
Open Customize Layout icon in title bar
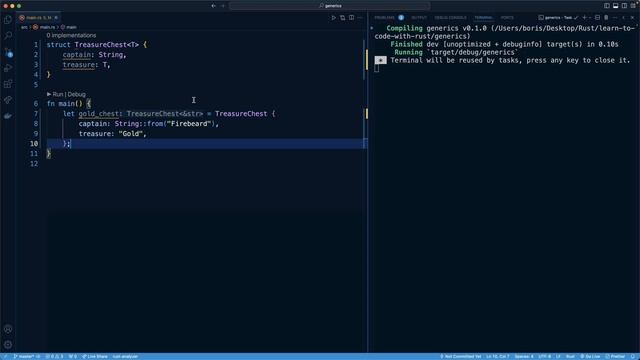click(x=633, y=6)
